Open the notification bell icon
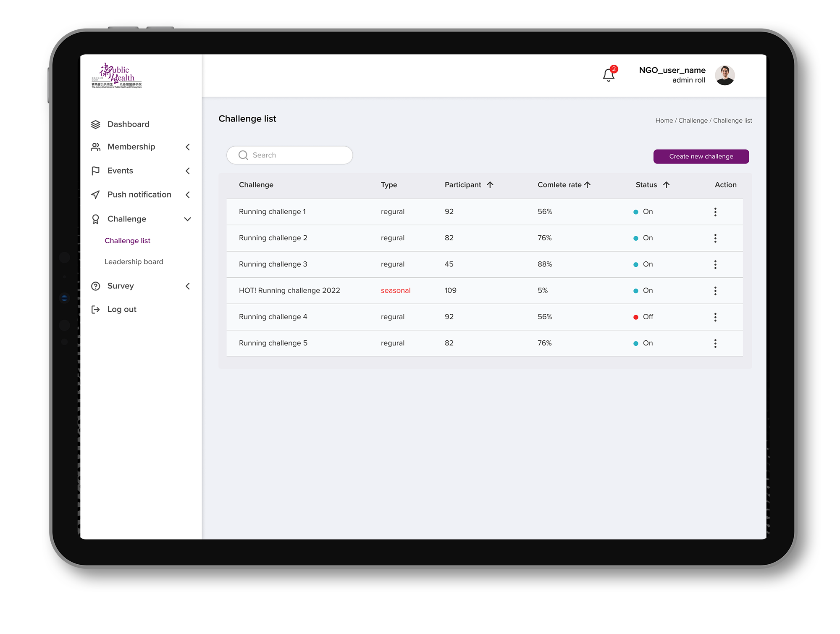This screenshot has width=840, height=634. [608, 75]
